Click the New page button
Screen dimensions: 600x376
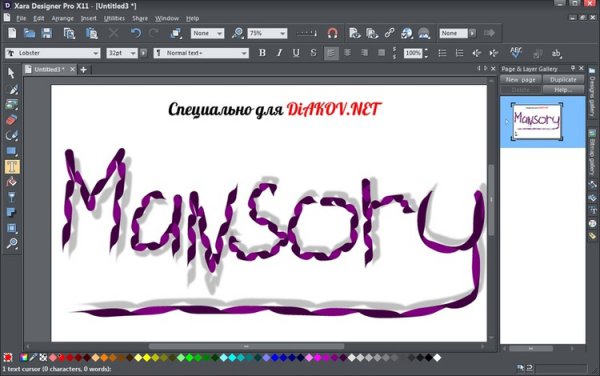pyautogui.click(x=520, y=80)
